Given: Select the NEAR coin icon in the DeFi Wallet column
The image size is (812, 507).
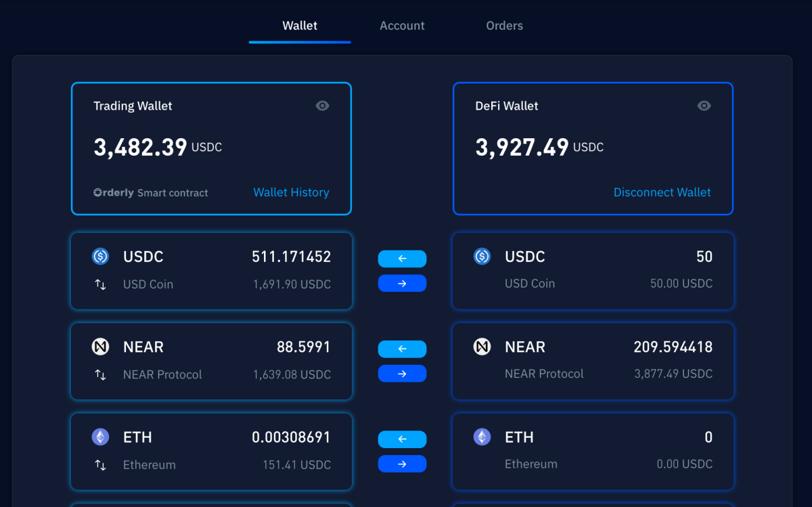Looking at the screenshot, I should pos(482,347).
